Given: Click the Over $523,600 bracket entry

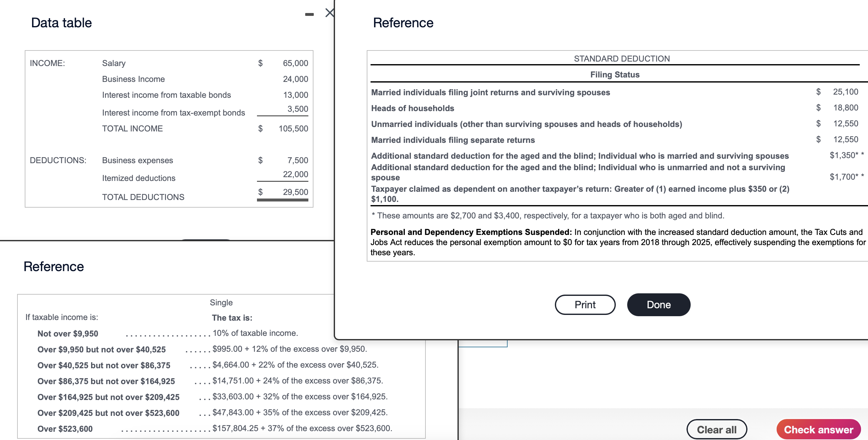Looking at the screenshot, I should (x=65, y=429).
